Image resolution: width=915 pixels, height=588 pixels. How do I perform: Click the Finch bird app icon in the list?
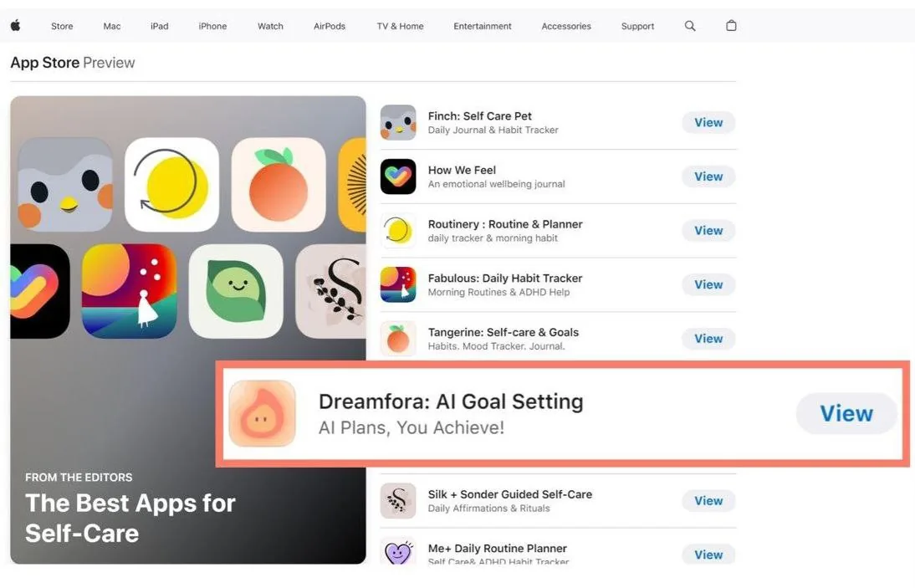tap(398, 122)
